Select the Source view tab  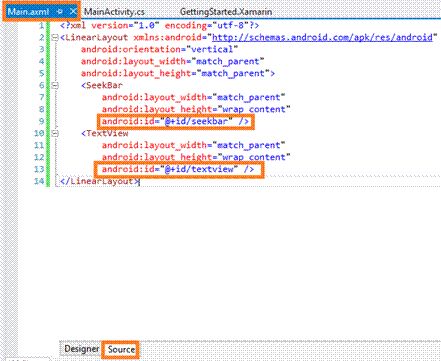(121, 349)
